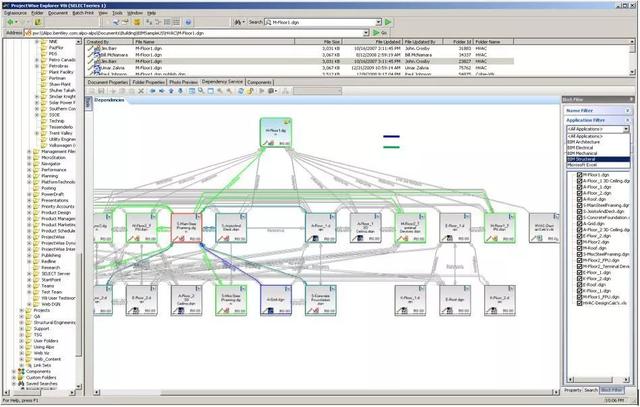Open the Batch Print menu
640x407 pixels.
click(83, 13)
